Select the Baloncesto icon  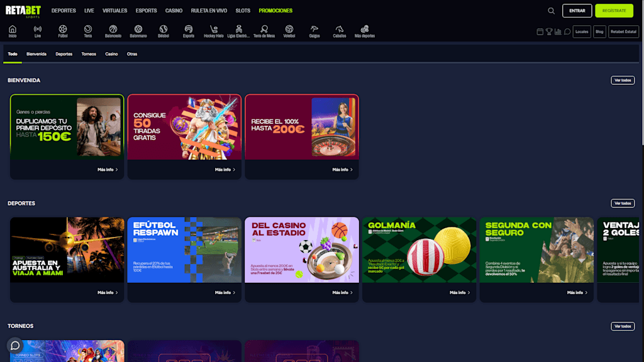tap(113, 30)
